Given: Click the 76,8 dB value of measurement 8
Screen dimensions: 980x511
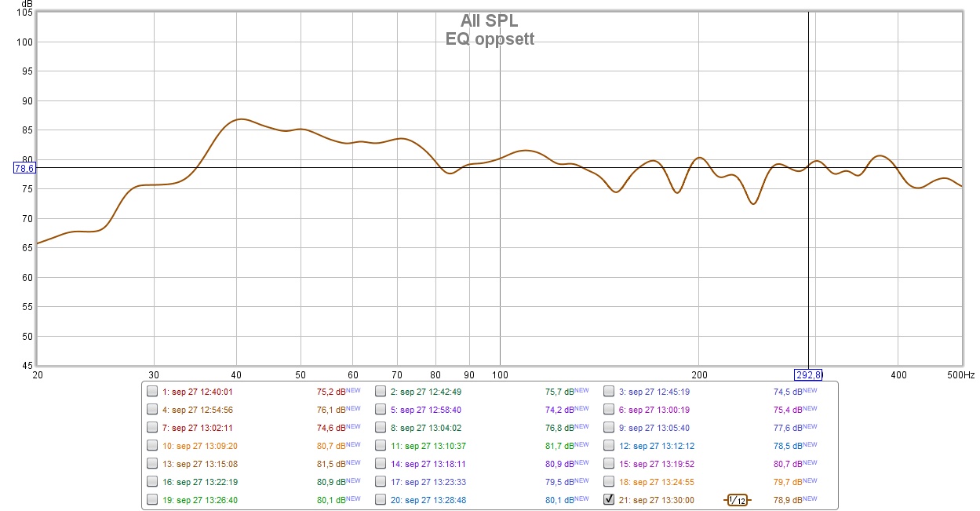Looking at the screenshot, I should [x=559, y=428].
